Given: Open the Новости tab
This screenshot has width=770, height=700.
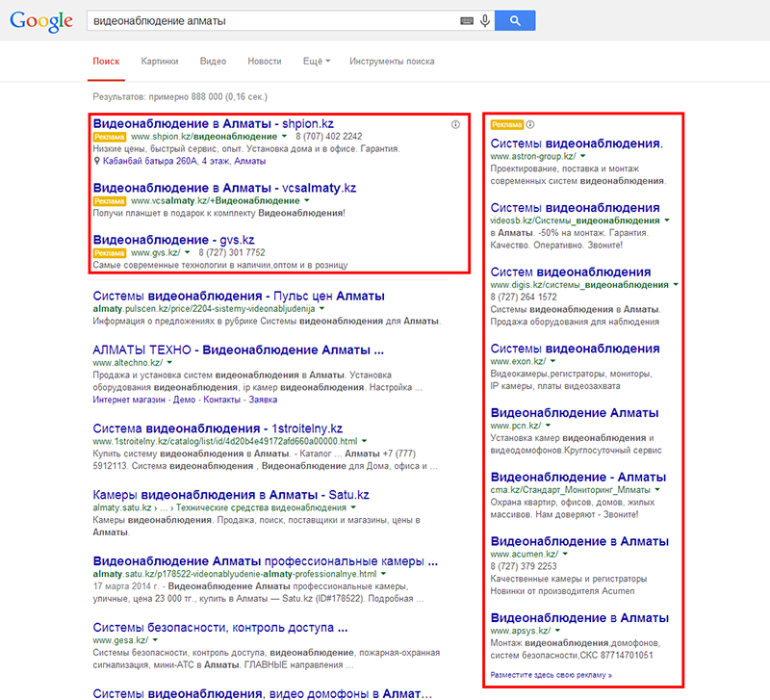Looking at the screenshot, I should 264,62.
